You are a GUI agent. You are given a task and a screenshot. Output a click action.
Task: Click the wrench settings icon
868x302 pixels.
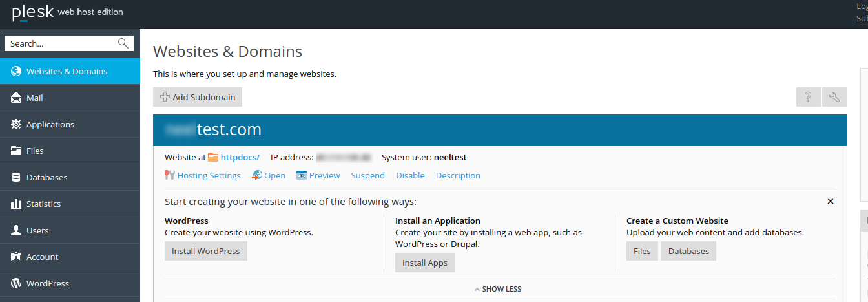tap(834, 97)
